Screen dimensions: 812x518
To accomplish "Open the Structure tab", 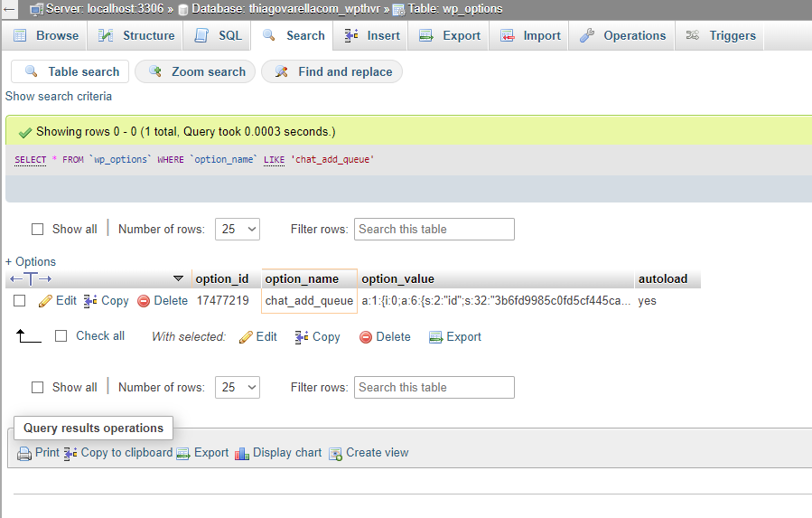I will click(x=136, y=36).
